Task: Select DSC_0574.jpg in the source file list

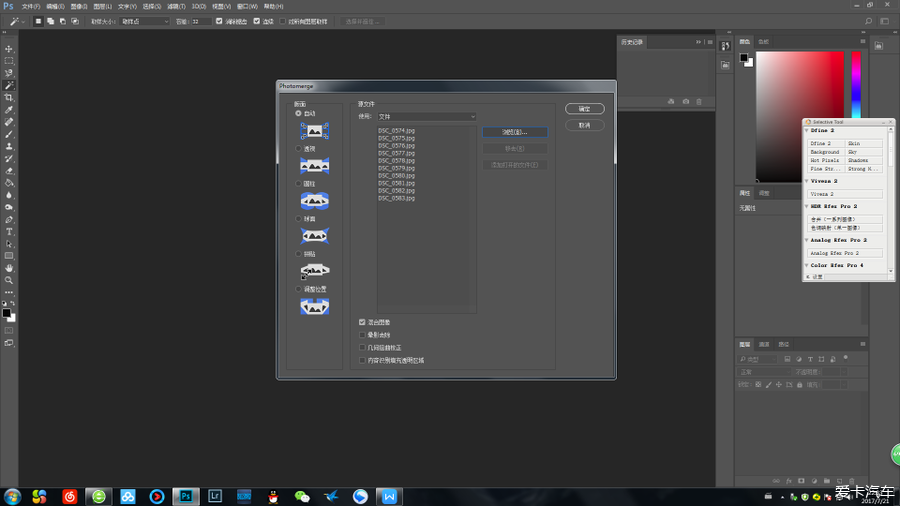Action: coord(396,131)
